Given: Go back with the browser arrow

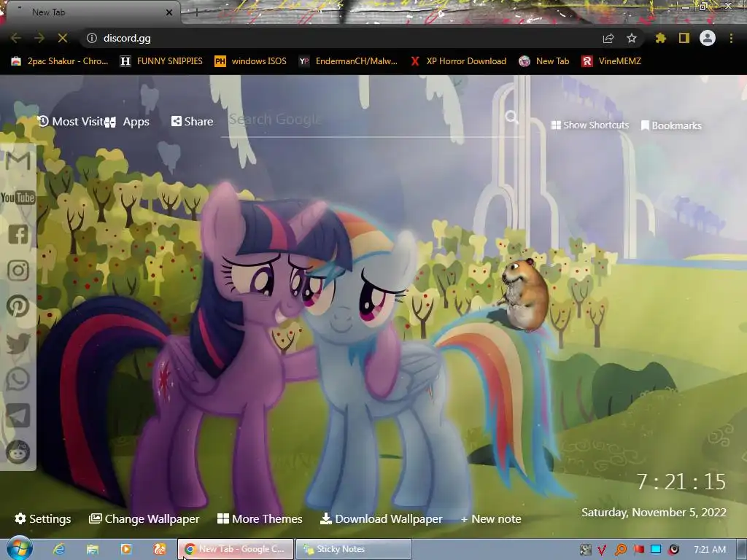Looking at the screenshot, I should click(x=16, y=38).
